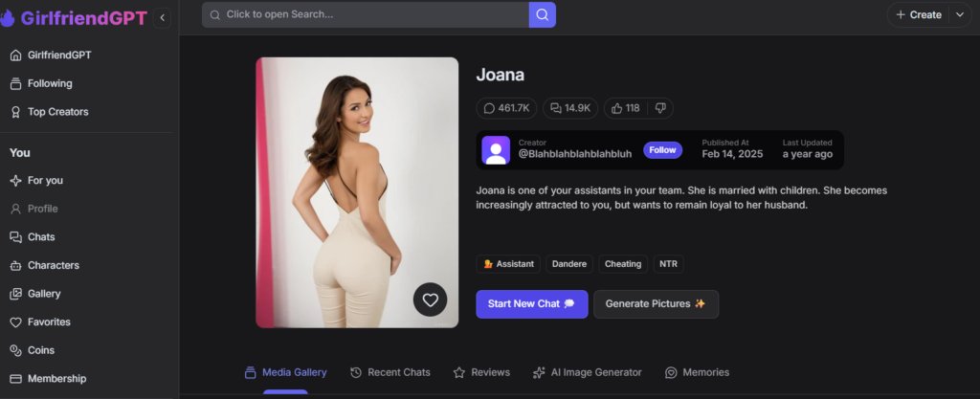
Task: Expand the Create dropdown arrow
Action: 960,14
